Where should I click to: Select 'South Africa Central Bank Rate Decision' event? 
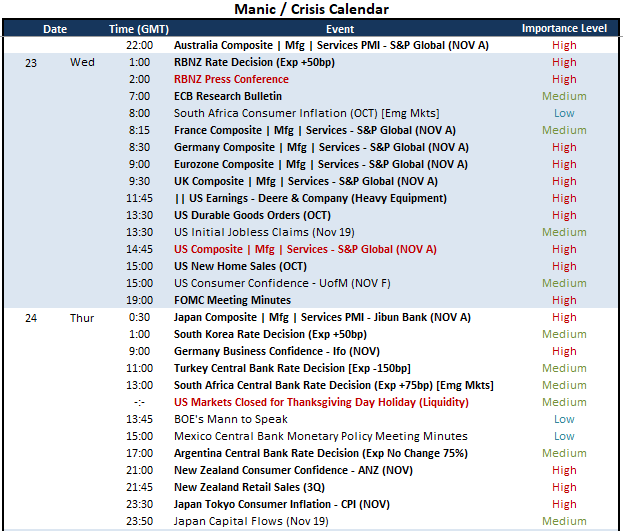(334, 385)
